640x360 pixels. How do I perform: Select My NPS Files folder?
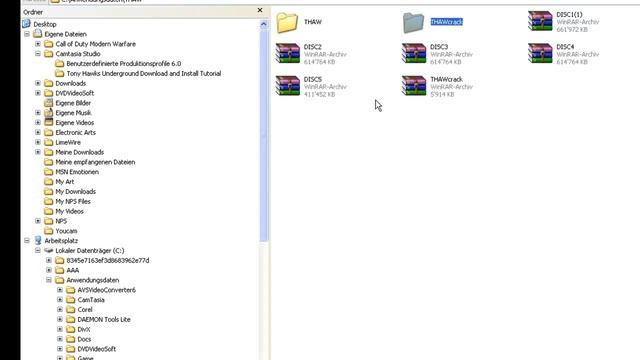[x=73, y=201]
